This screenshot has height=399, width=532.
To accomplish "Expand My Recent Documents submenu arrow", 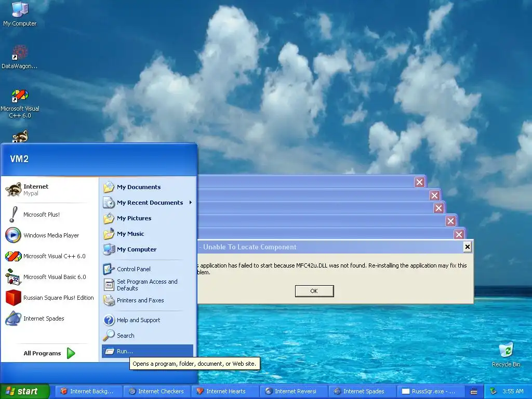I will click(190, 203).
